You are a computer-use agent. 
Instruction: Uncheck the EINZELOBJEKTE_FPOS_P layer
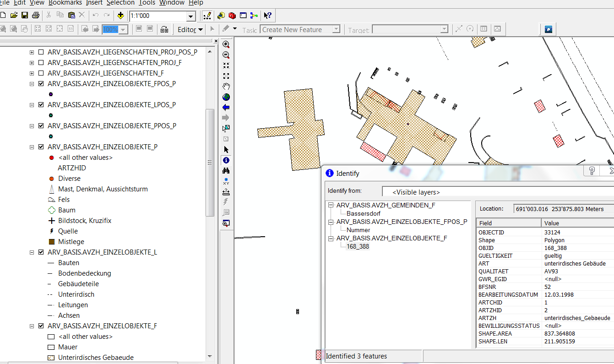tap(41, 84)
